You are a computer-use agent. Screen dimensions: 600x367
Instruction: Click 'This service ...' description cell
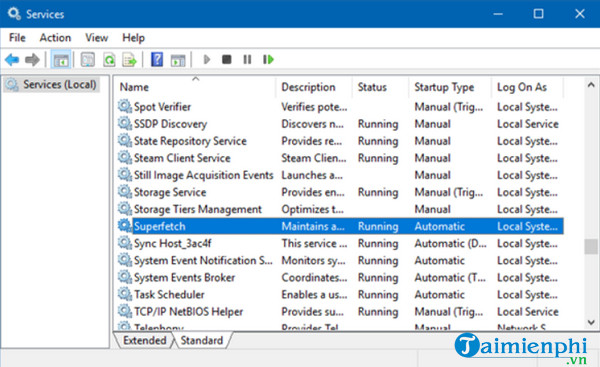pos(314,243)
